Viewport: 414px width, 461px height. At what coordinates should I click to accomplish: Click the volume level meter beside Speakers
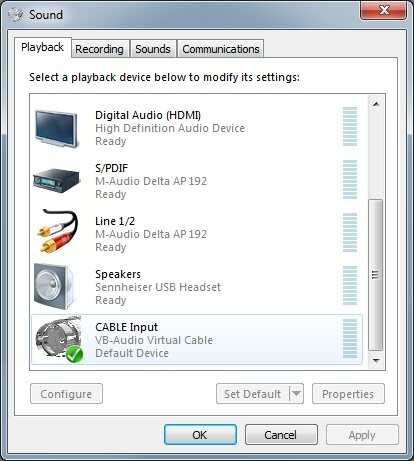(x=350, y=286)
